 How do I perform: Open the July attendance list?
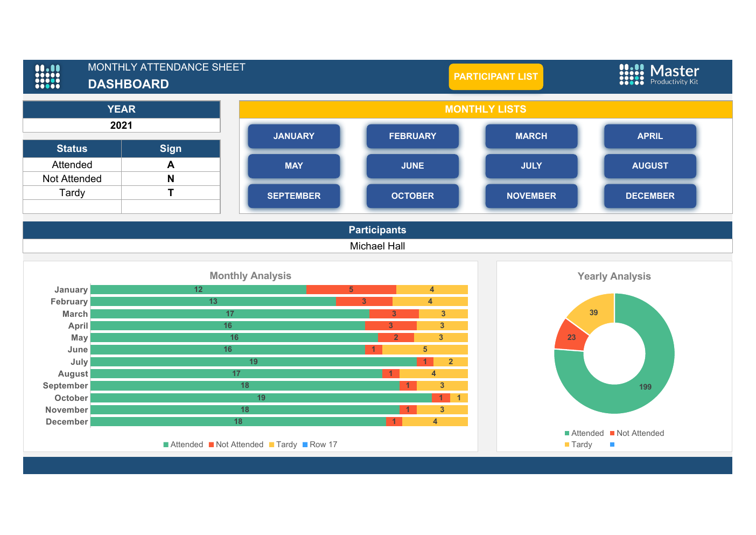531,166
